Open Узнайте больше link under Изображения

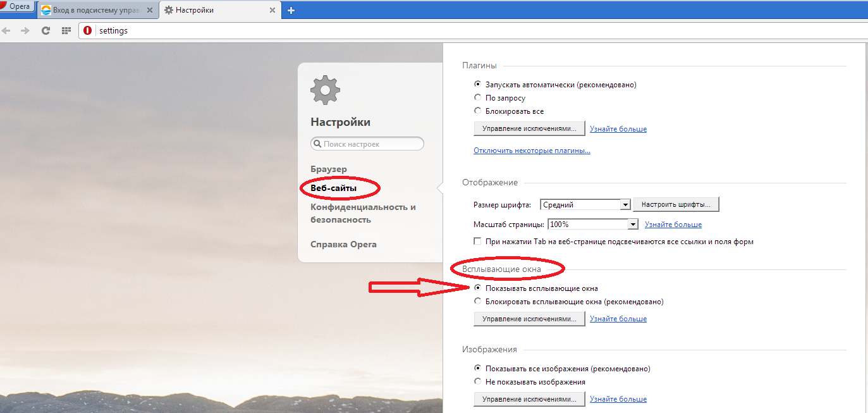click(x=618, y=399)
